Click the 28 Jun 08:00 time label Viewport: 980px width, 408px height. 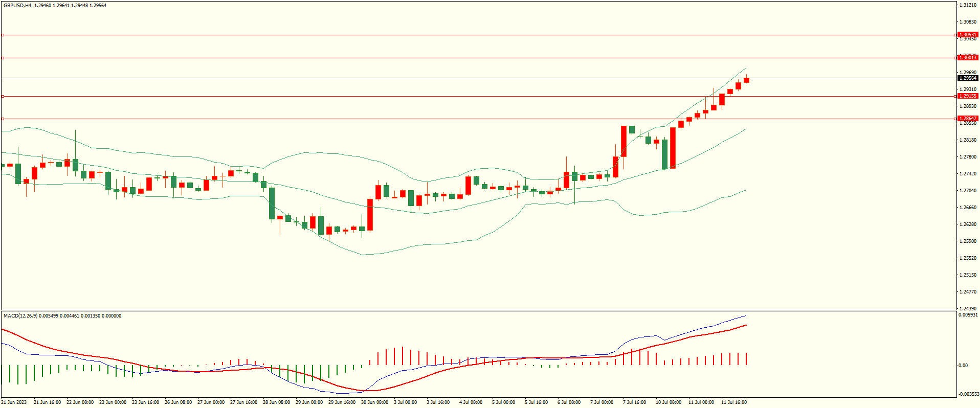(x=276, y=402)
